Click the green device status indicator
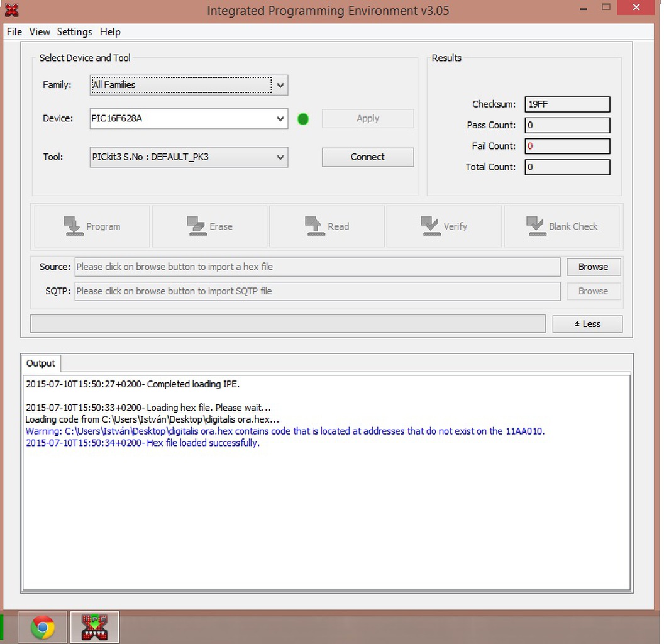The image size is (664, 644). [x=303, y=119]
